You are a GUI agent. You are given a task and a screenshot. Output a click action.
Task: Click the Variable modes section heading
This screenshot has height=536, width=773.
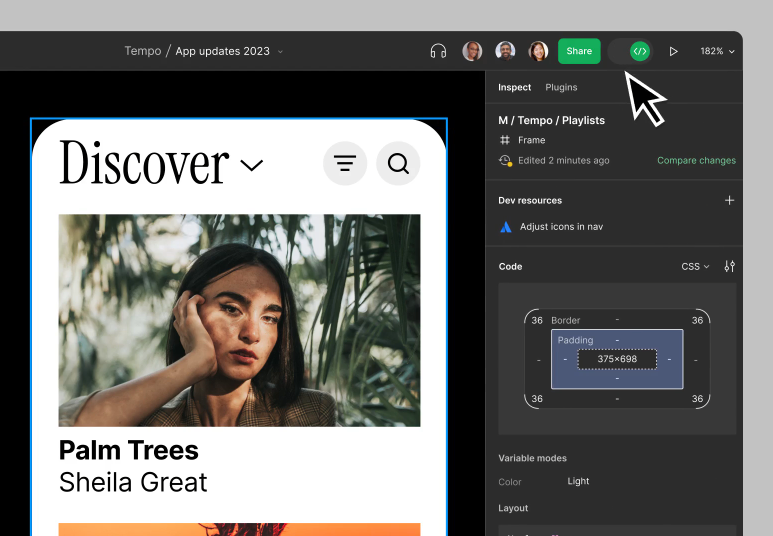[x=532, y=458]
